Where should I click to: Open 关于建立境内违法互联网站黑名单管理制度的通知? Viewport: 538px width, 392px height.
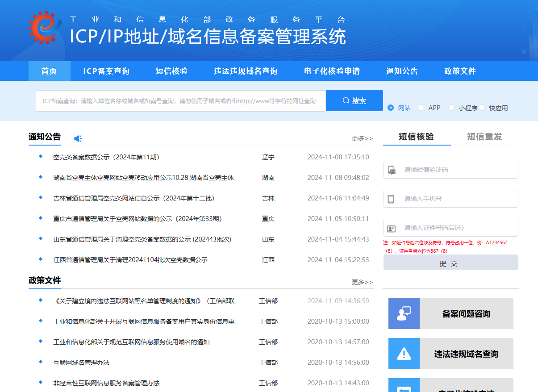[x=144, y=301]
